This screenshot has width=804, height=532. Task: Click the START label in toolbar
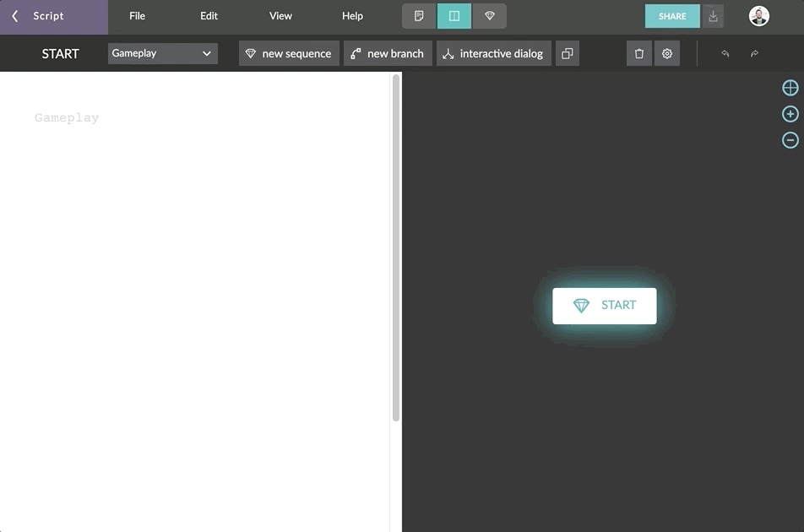coord(61,54)
